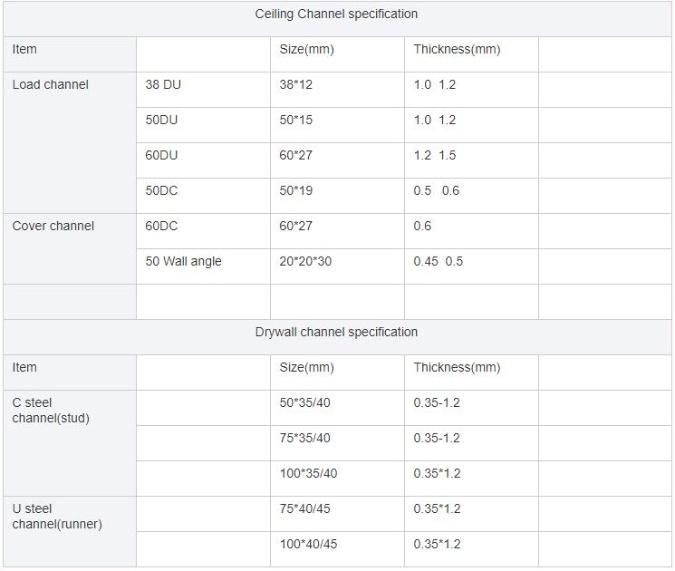Click the 0.45 0.5 thickness cell
This screenshot has width=675, height=571.
coord(438,262)
